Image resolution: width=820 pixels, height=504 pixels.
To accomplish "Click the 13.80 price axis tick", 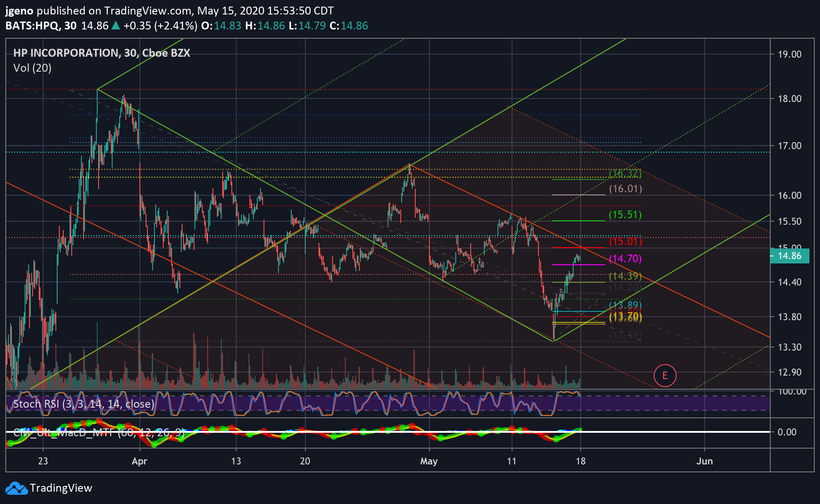I will [x=790, y=317].
